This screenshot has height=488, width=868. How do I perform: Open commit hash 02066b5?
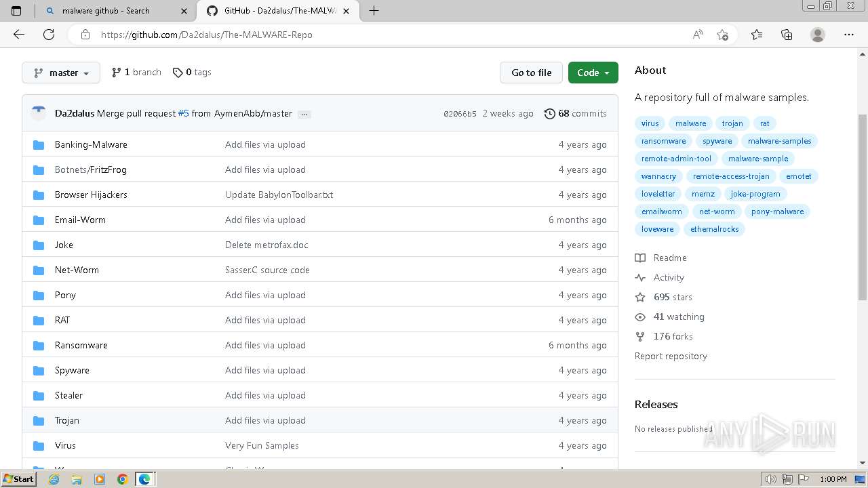(x=460, y=114)
